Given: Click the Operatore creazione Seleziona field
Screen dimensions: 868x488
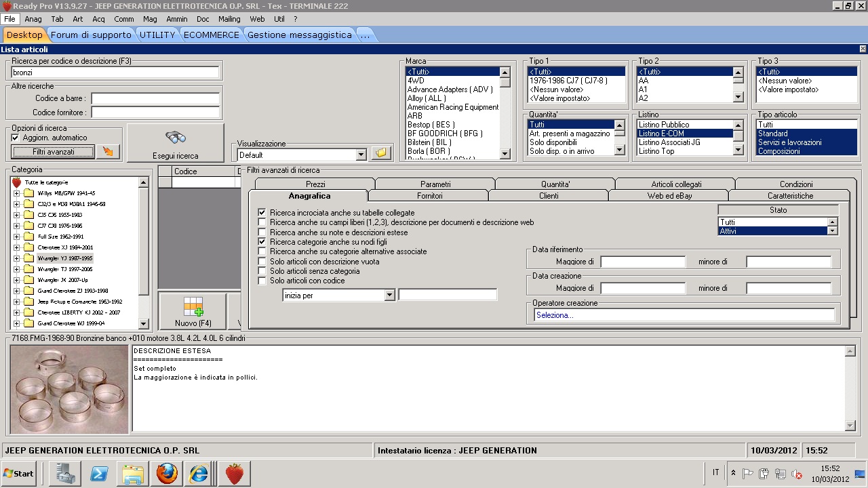Looking at the screenshot, I should click(685, 315).
